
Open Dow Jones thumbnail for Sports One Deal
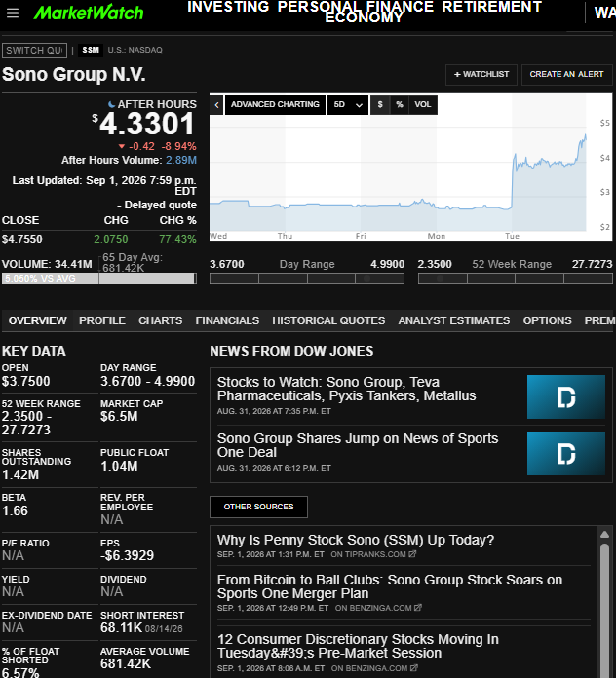(x=566, y=453)
